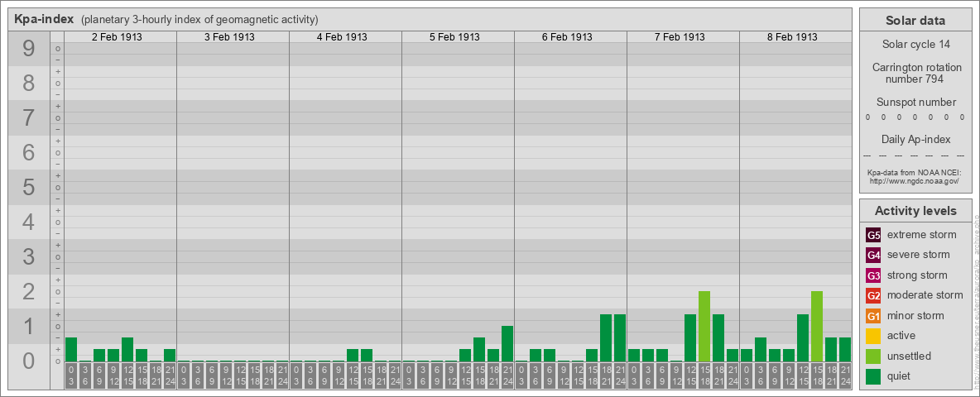Click the 2 Feb 1913 date header
This screenshot has height=397, width=980.
click(x=117, y=37)
